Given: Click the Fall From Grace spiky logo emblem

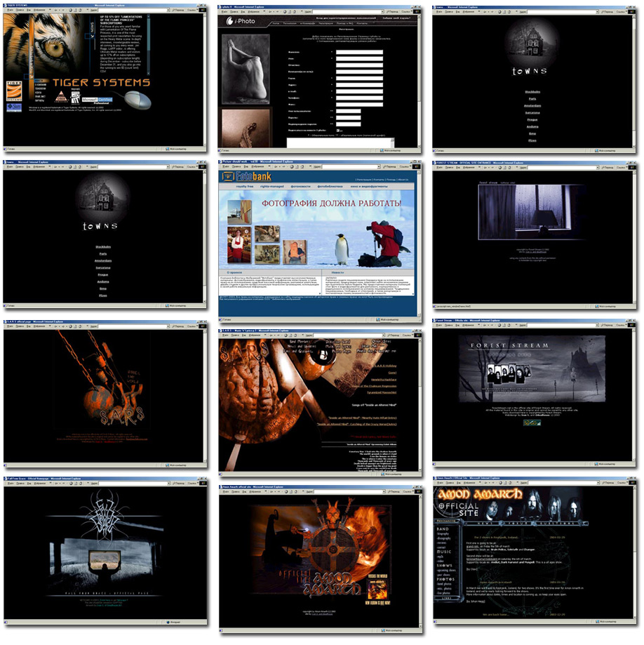Looking at the screenshot, I should [103, 517].
